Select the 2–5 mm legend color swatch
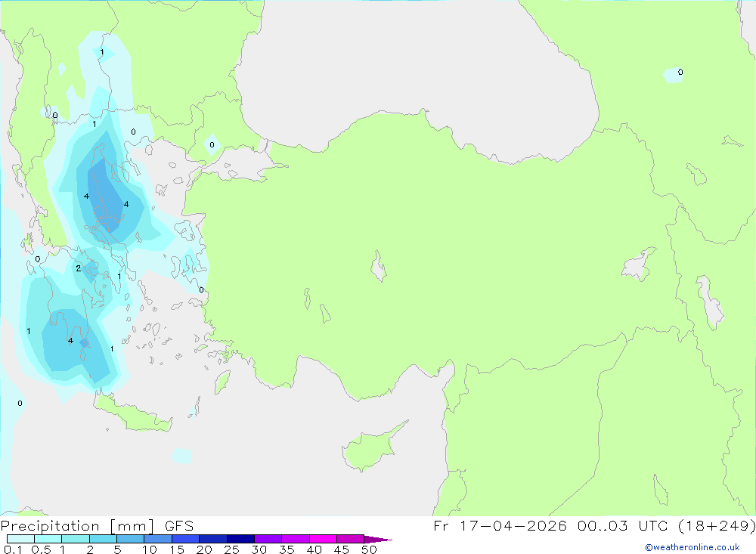The width and height of the screenshot is (756, 554). coord(103,539)
